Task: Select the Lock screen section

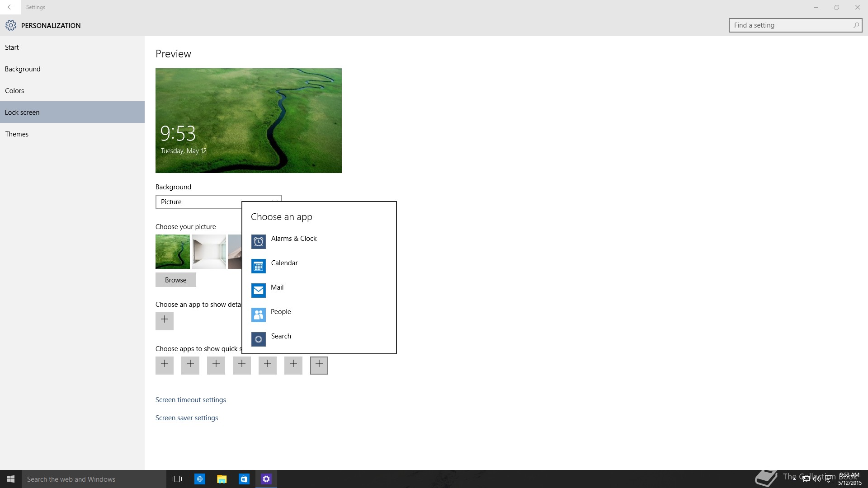Action: tap(72, 112)
